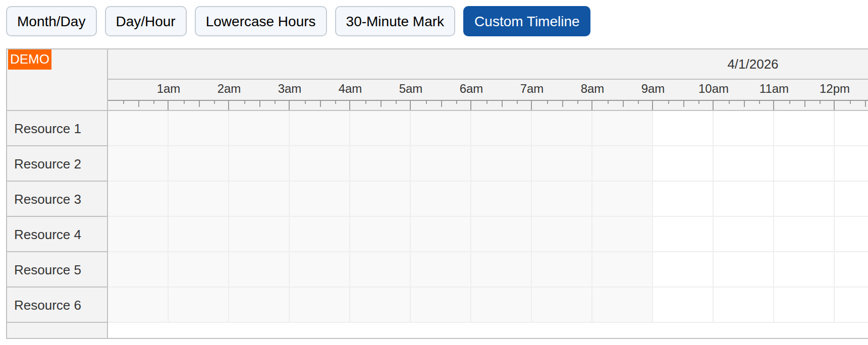This screenshot has height=345, width=868.
Task: Select the Resource 1 row header
Action: 48,129
